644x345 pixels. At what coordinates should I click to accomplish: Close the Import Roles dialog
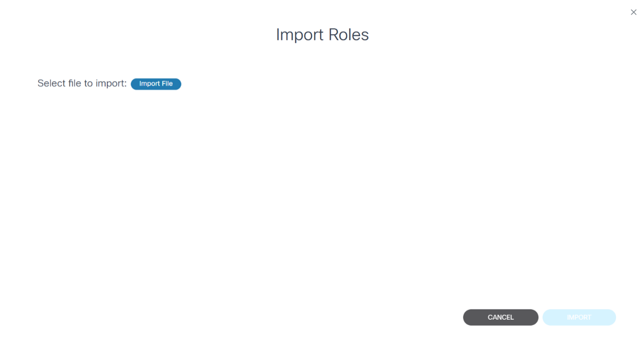point(633,12)
